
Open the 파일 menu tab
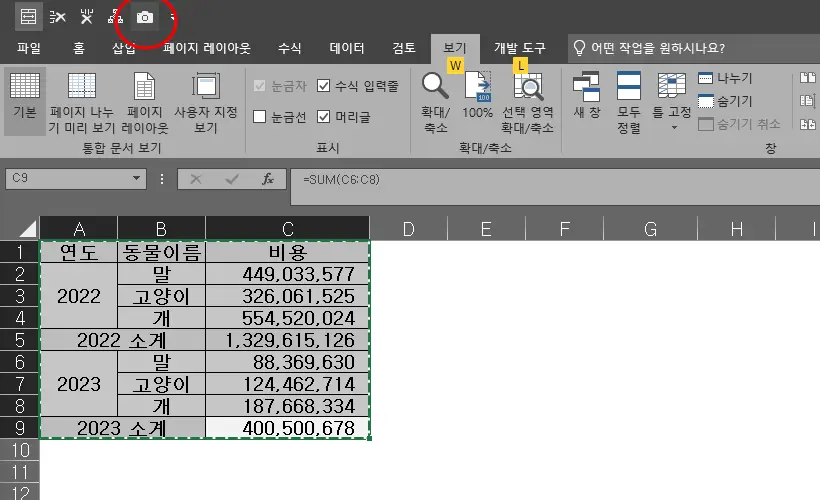pyautogui.click(x=29, y=48)
